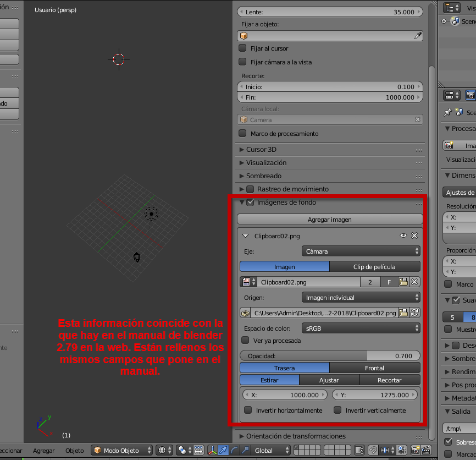Viewport: 476px width, 460px height.
Task: Open the Agregar menu
Action: (x=44, y=450)
